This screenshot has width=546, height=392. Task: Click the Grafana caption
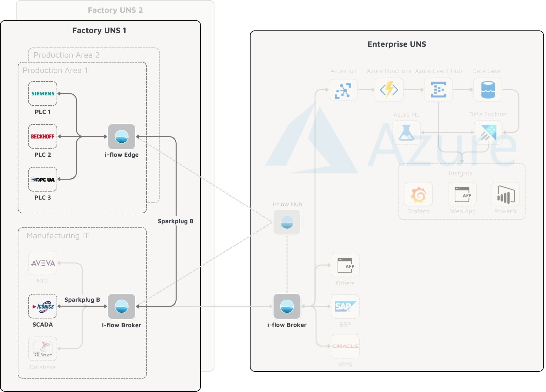418,211
